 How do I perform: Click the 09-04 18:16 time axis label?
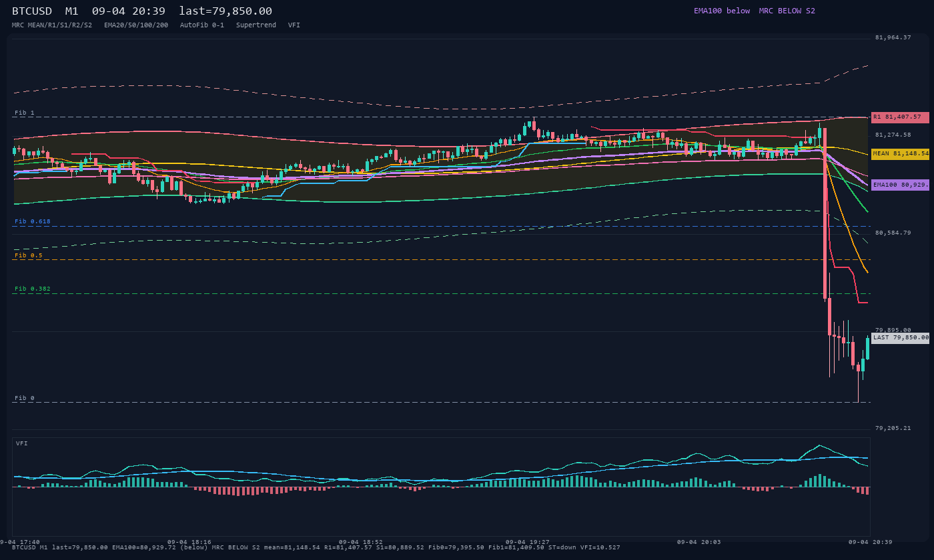189,542
